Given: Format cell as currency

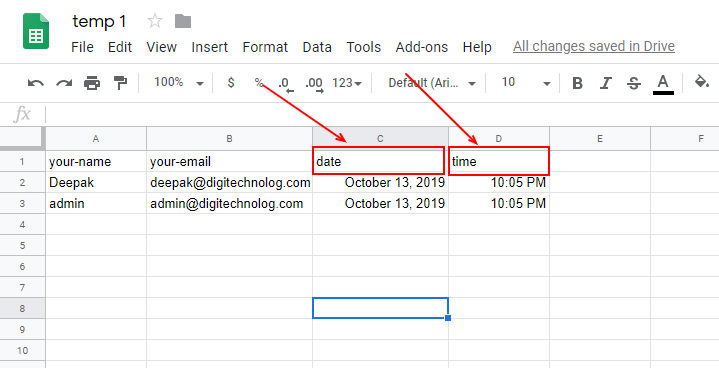Looking at the screenshot, I should point(231,82).
